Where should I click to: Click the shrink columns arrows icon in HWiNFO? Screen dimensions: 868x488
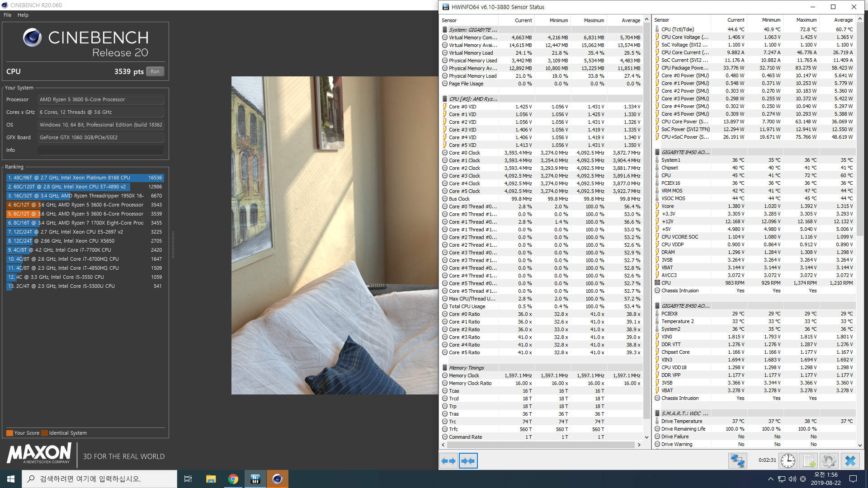[468, 461]
